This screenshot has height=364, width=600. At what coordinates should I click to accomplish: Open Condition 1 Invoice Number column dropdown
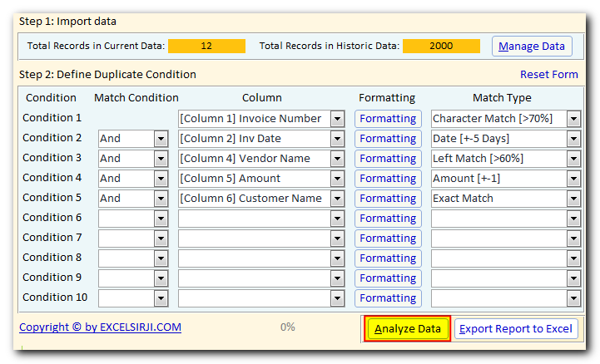tap(336, 119)
